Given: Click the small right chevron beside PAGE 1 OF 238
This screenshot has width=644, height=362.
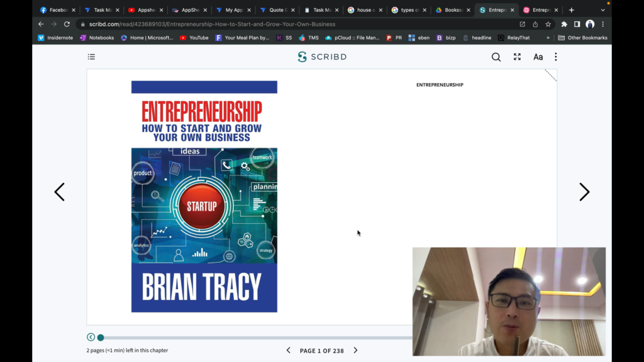Looking at the screenshot, I should click(x=356, y=350).
